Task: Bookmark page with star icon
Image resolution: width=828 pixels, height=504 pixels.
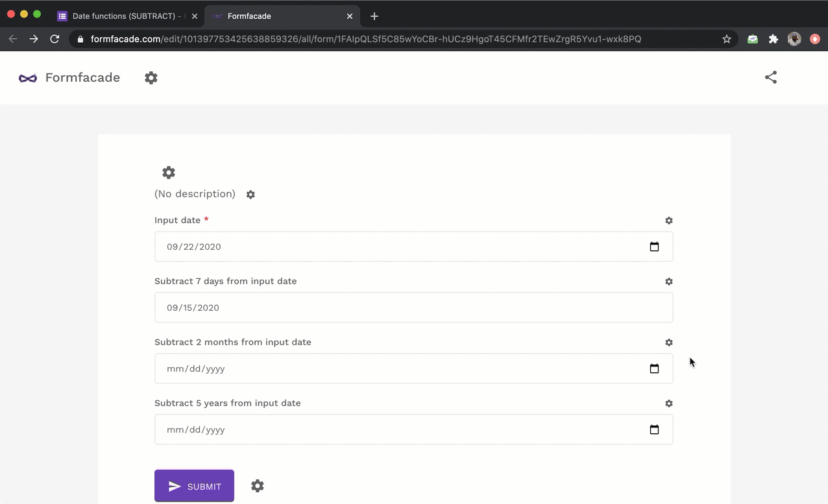Action: tap(726, 39)
